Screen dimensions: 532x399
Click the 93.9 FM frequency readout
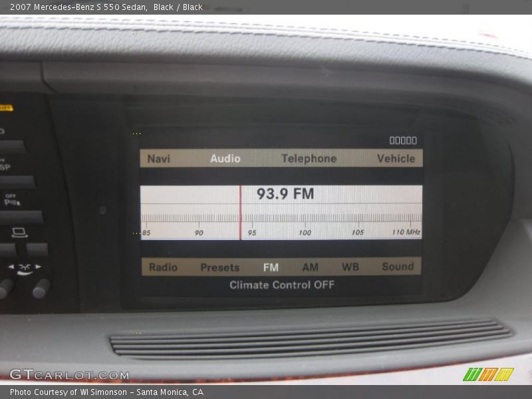[x=285, y=194]
